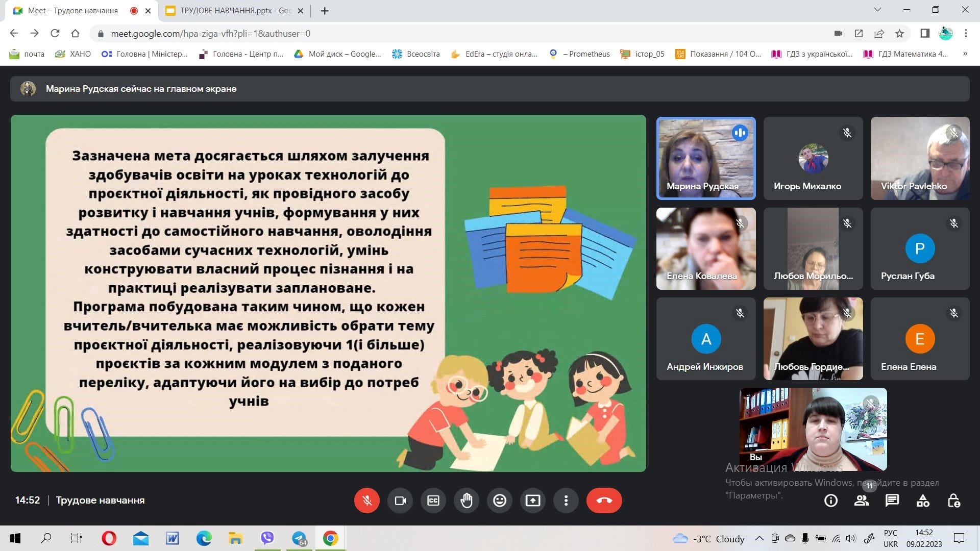Select your own video tile labeled Вы
The width and height of the screenshot is (980, 551).
tap(813, 429)
